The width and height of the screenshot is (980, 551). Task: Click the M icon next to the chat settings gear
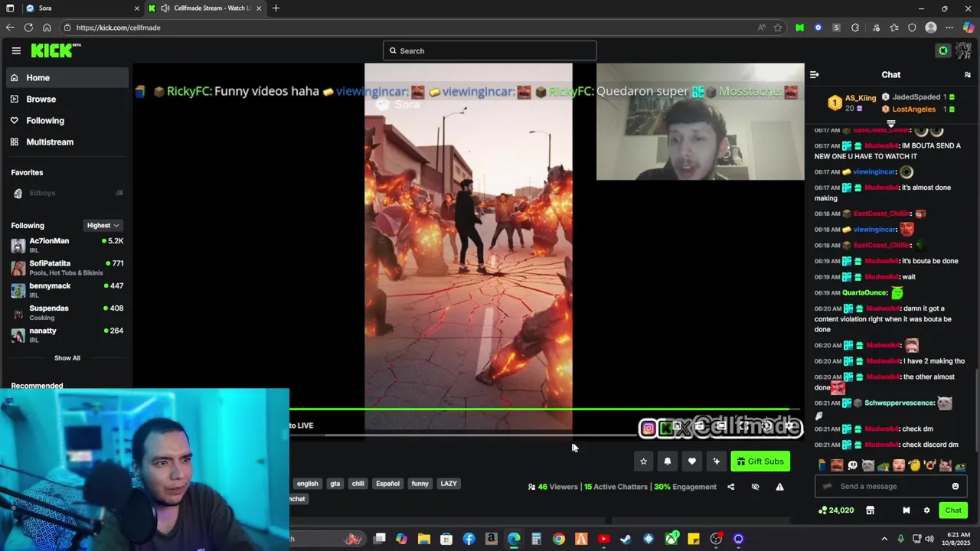tap(906, 510)
